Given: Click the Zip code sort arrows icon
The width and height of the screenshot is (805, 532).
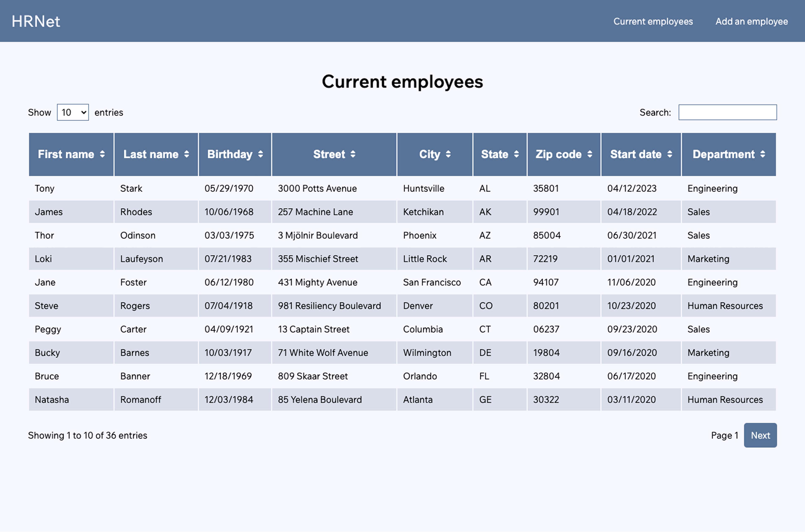Looking at the screenshot, I should (590, 154).
